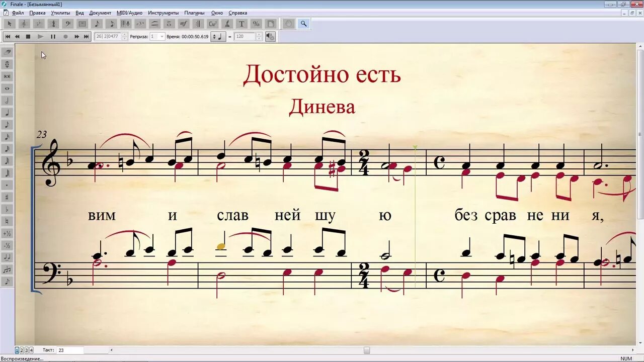Open the MIDI/Аудио menu
The width and height of the screenshot is (644, 362).
click(x=129, y=13)
